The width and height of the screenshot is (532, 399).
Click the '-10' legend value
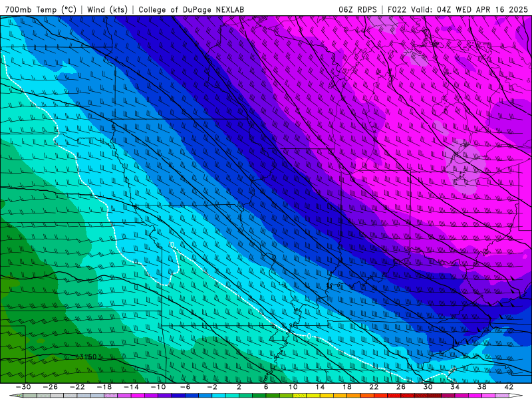(158, 387)
